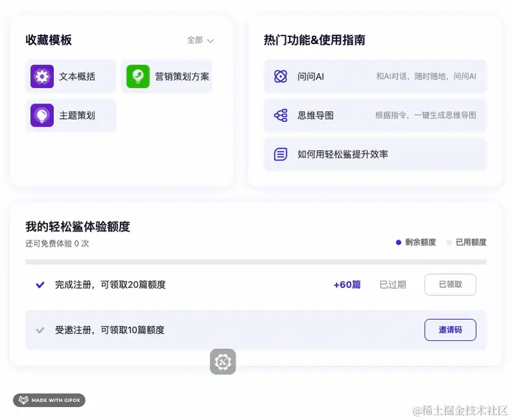Image resolution: width=512 pixels, height=420 pixels.
Task: Click the 剩余额度 legend dot
Action: [x=398, y=243]
